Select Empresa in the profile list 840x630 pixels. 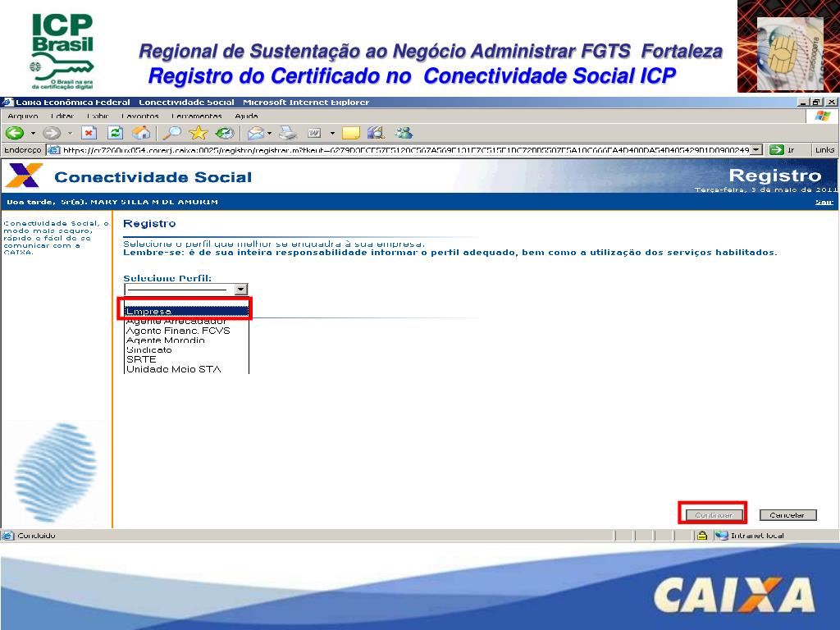(x=186, y=311)
